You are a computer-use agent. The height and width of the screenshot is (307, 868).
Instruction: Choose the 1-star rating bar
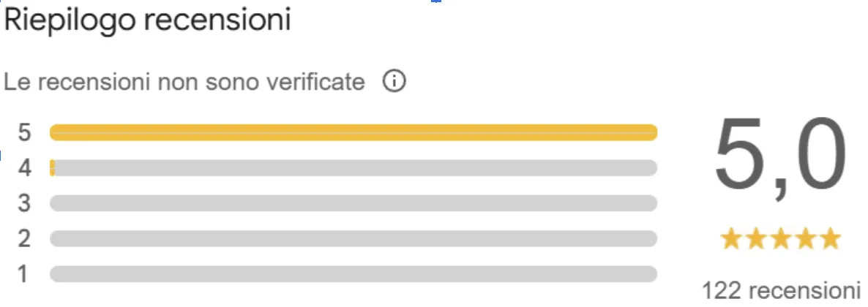pos(353,274)
